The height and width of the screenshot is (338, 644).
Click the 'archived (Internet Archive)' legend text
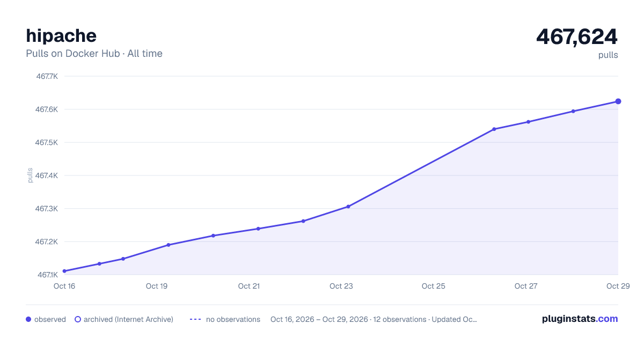pyautogui.click(x=128, y=319)
